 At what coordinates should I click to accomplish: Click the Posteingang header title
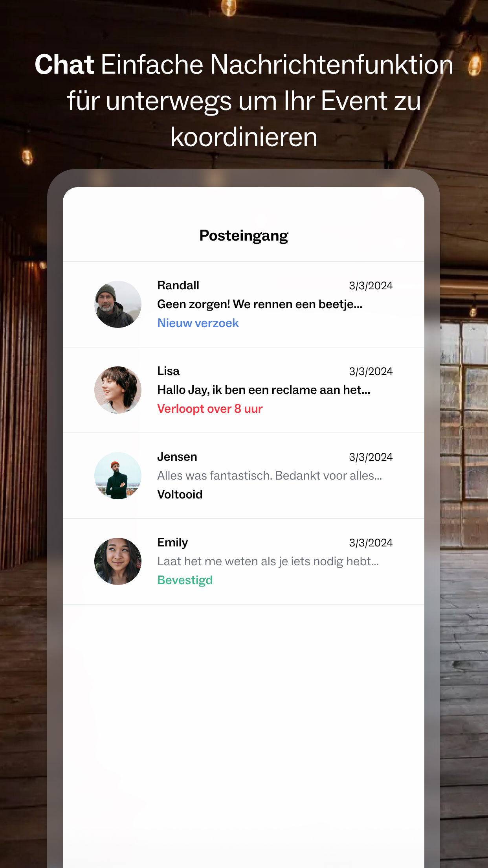click(244, 236)
